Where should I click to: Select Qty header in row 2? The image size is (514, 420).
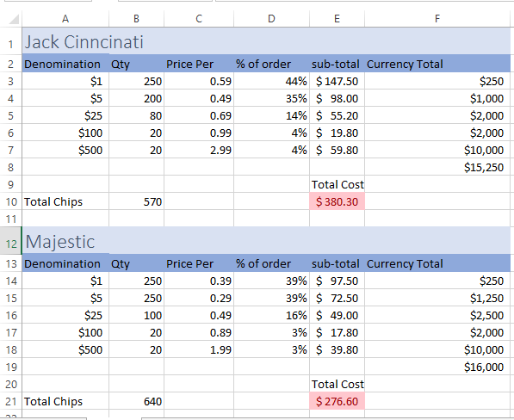(136, 64)
